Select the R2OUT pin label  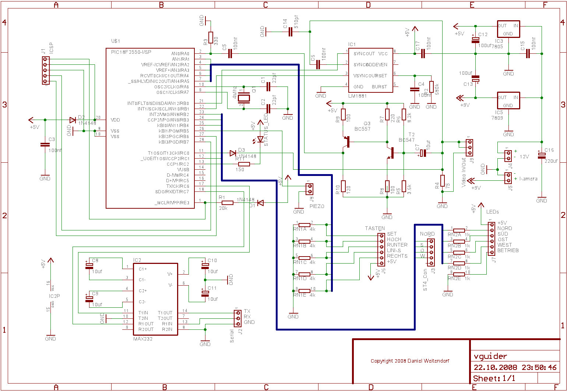146,329
